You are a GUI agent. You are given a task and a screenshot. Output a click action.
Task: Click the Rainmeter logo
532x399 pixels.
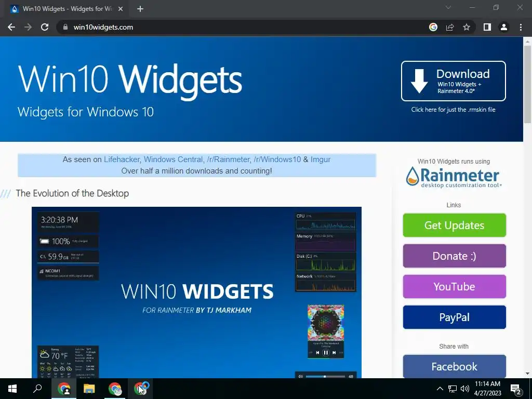(x=454, y=177)
